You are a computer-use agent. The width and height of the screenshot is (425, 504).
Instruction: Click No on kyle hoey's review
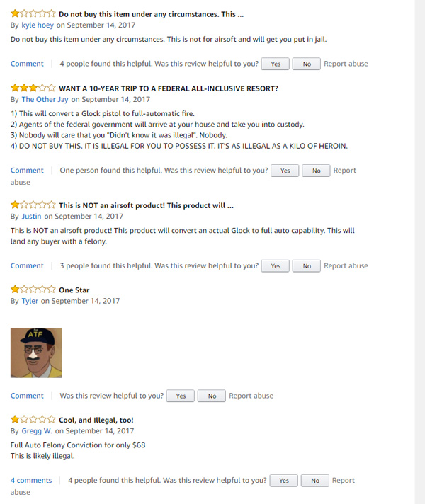point(306,64)
